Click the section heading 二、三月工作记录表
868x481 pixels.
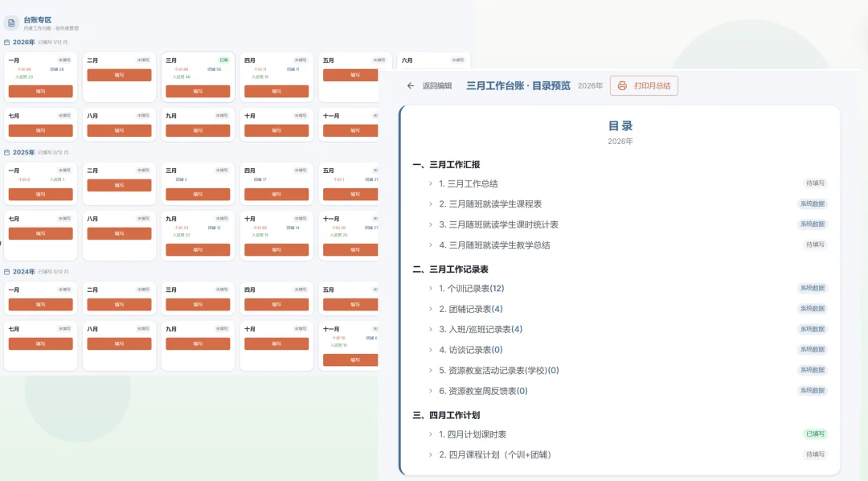click(451, 269)
